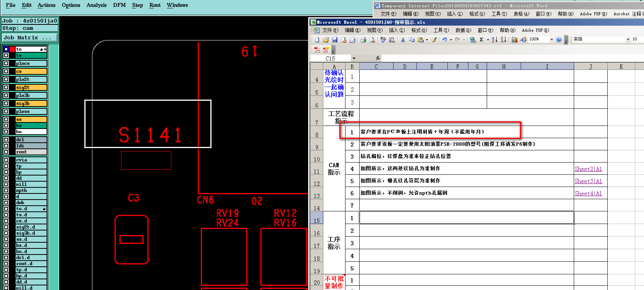Viewport: 644px width, 290px height.
Task: Click the AutoSum sigma icon
Action: pos(481,40)
